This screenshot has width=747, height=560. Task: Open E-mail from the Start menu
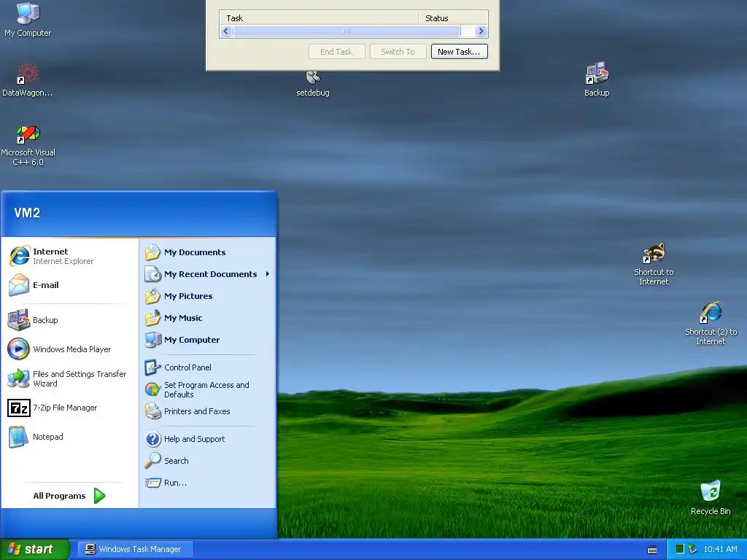coord(69,285)
